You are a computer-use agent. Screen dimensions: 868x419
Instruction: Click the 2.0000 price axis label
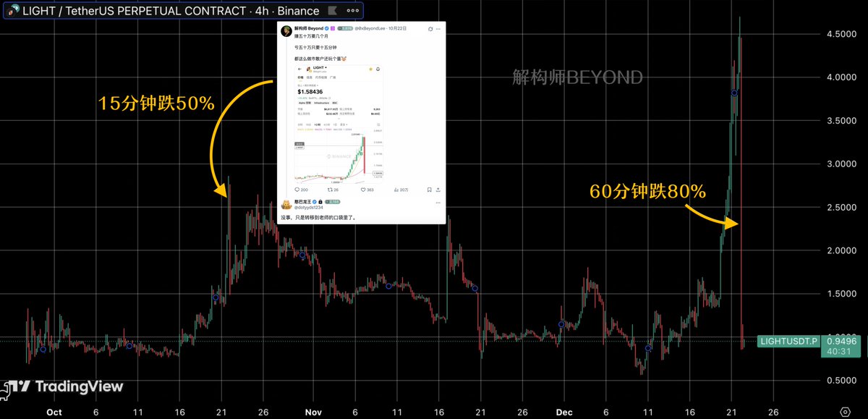coord(841,250)
